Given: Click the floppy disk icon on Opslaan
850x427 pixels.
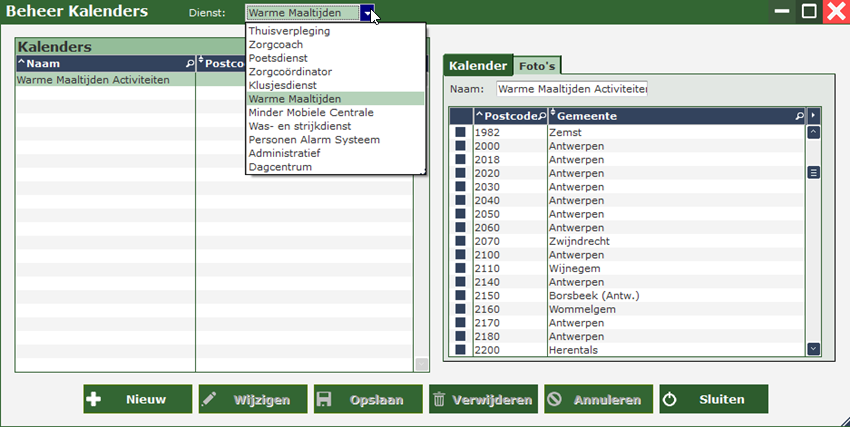Looking at the screenshot, I should (325, 399).
